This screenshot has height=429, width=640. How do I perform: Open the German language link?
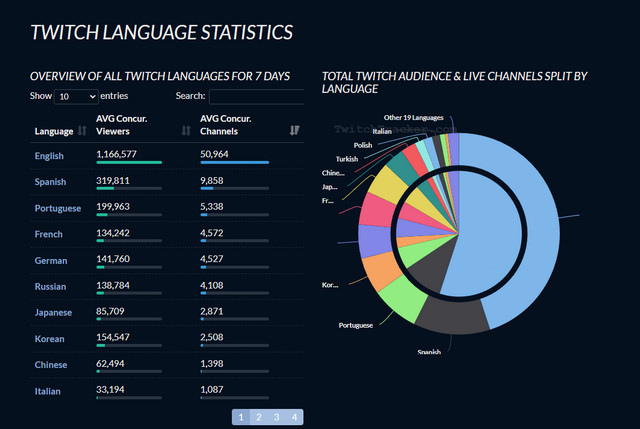click(51, 260)
